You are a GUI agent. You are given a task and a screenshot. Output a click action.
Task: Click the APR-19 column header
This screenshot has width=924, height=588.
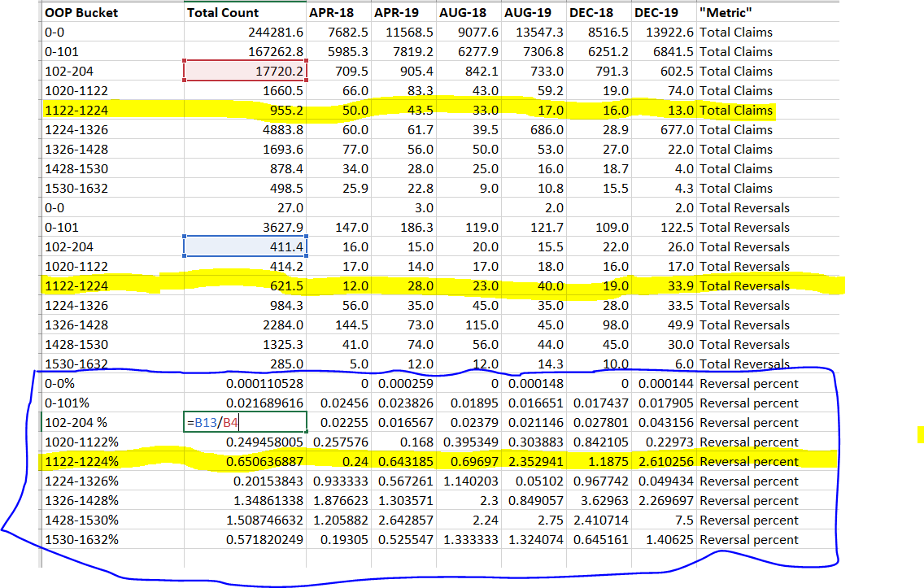point(403,12)
